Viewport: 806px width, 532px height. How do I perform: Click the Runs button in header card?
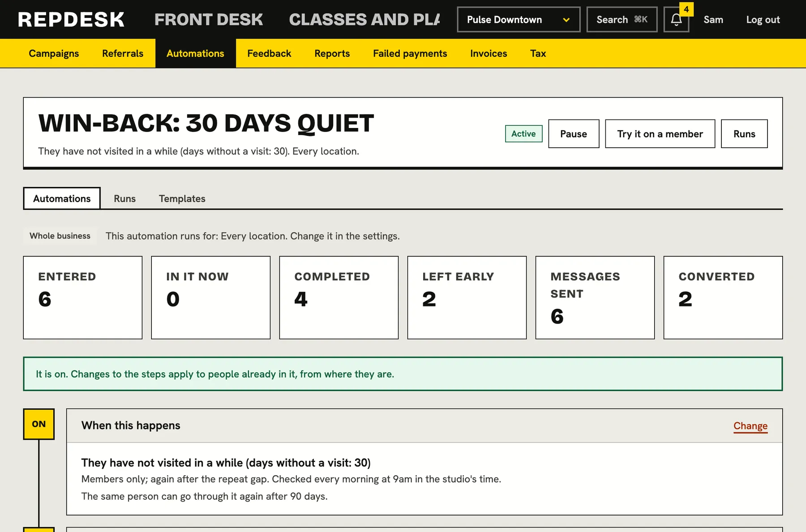pos(744,134)
